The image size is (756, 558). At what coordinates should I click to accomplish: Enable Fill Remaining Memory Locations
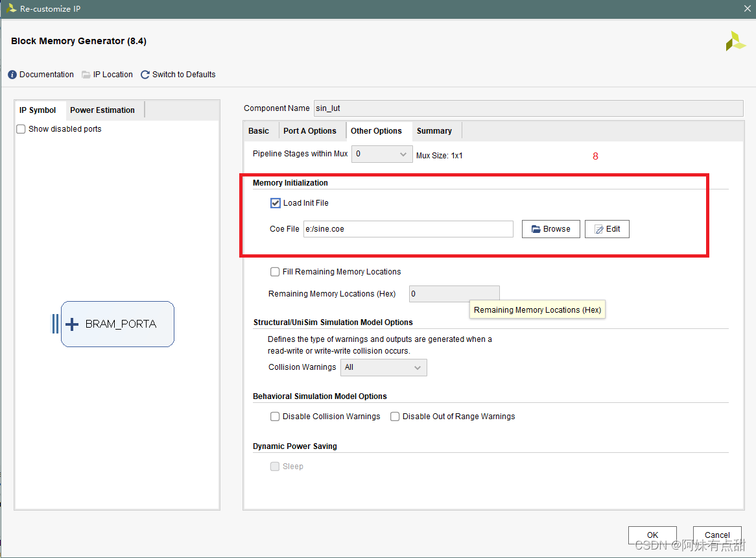click(275, 272)
